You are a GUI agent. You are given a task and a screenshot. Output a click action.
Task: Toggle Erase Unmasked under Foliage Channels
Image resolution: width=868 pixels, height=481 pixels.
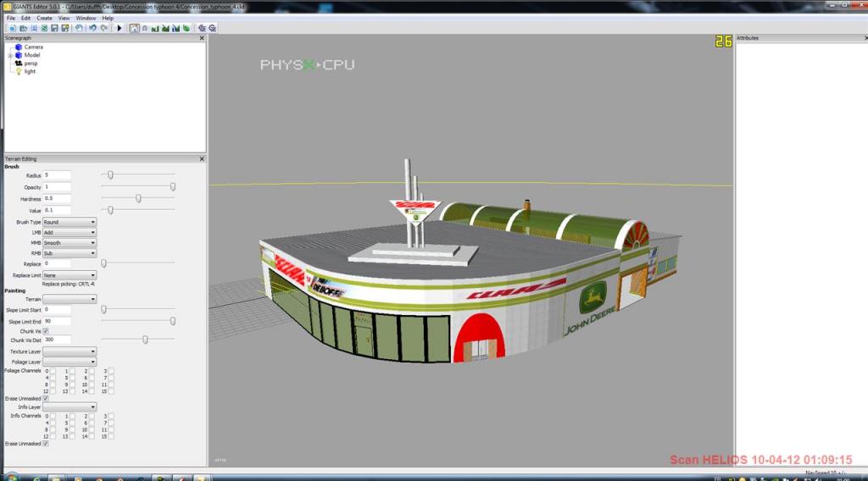pyautogui.click(x=46, y=398)
